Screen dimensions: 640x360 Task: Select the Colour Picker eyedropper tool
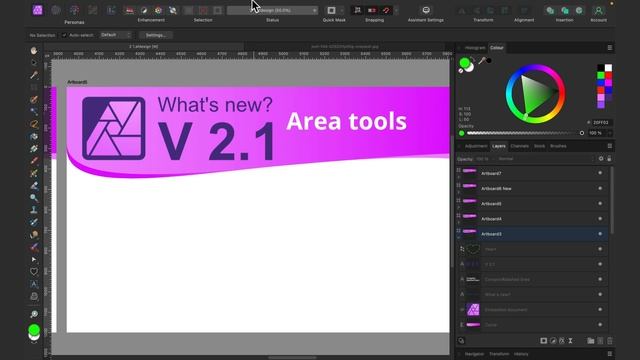point(34,75)
